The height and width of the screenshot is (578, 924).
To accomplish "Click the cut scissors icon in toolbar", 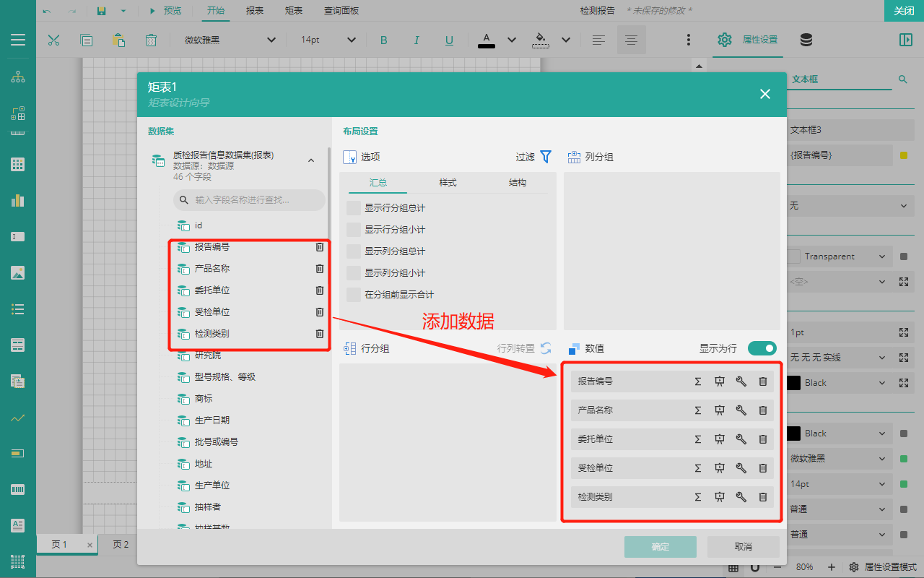I will coord(53,40).
